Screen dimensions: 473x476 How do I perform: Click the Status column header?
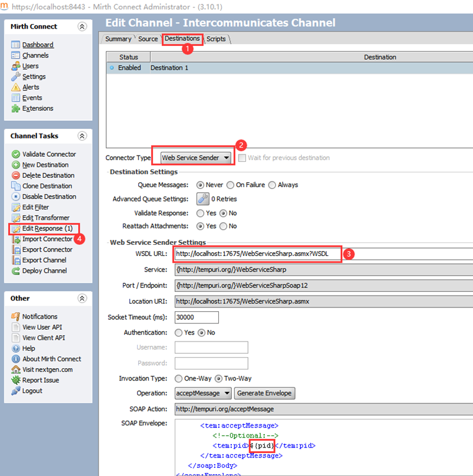(128, 57)
